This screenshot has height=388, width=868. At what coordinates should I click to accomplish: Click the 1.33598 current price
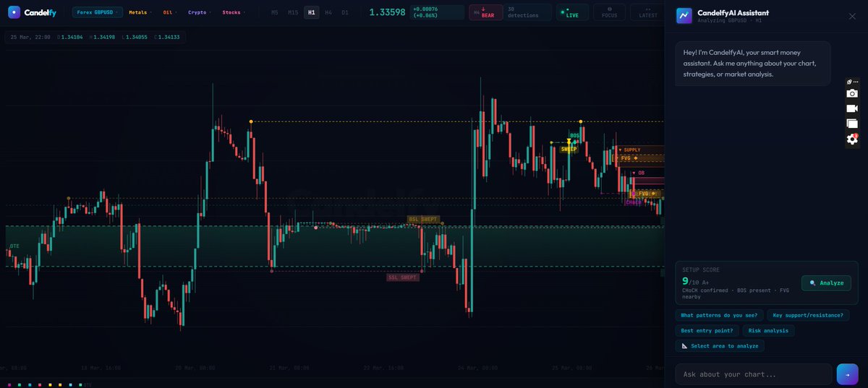click(387, 12)
